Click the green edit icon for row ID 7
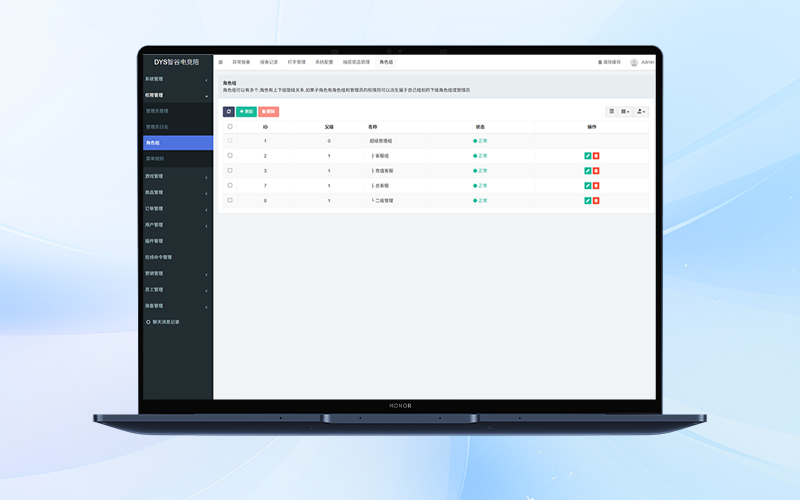This screenshot has height=500, width=800. pos(587,186)
